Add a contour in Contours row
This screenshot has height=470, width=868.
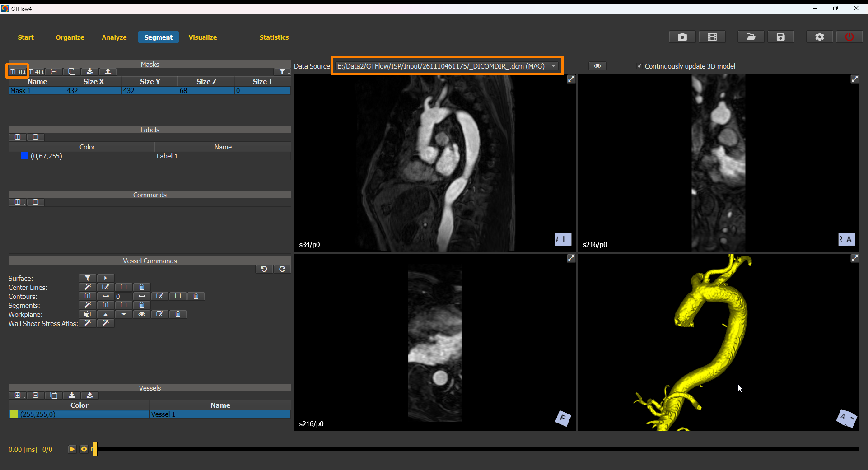pyautogui.click(x=88, y=296)
